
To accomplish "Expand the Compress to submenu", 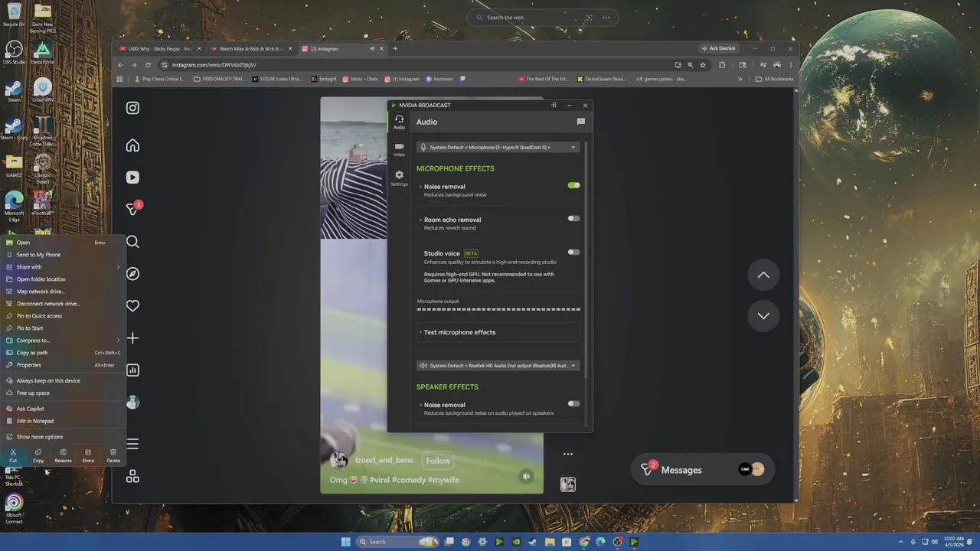I will [x=63, y=341].
